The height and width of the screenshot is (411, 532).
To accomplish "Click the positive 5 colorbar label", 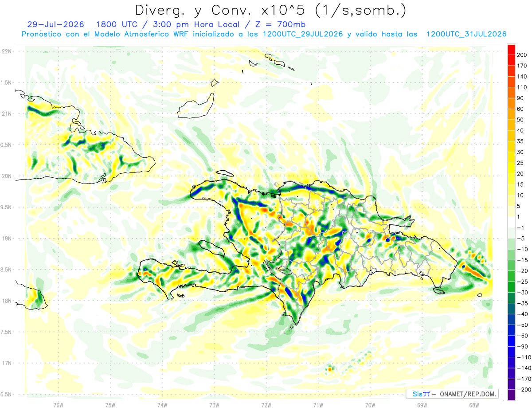I will [519, 206].
